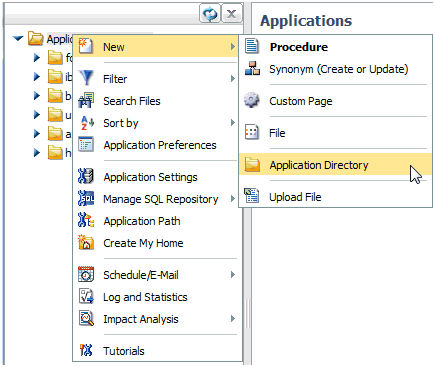Click the Upload File icon
This screenshot has height=367, width=435.
252,196
